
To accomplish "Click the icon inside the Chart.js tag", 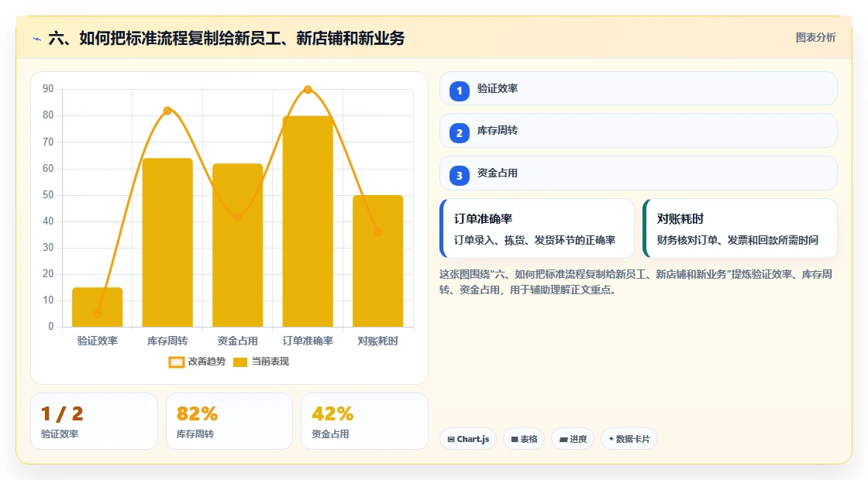I will (x=451, y=439).
